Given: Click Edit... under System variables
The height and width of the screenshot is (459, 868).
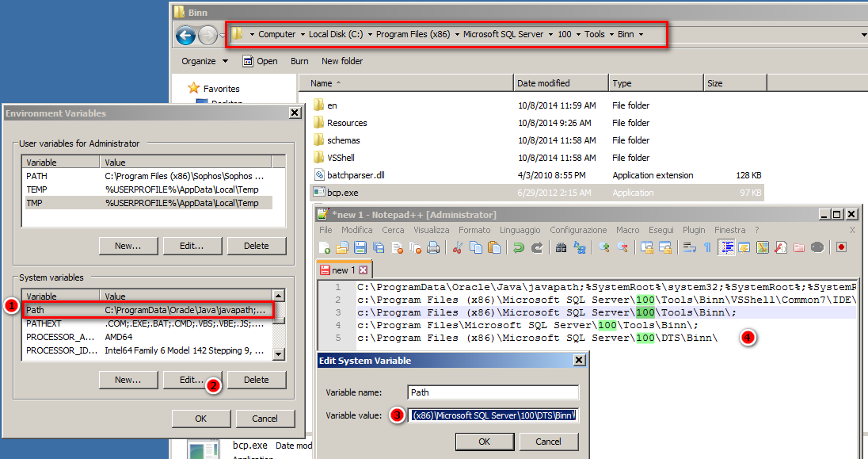Looking at the screenshot, I should click(192, 380).
